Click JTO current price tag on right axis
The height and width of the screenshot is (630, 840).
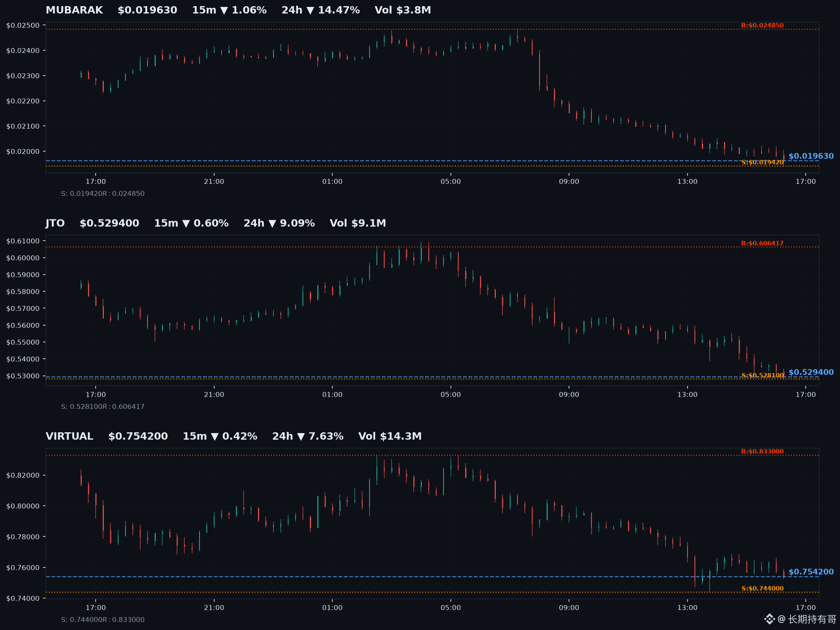click(x=811, y=372)
